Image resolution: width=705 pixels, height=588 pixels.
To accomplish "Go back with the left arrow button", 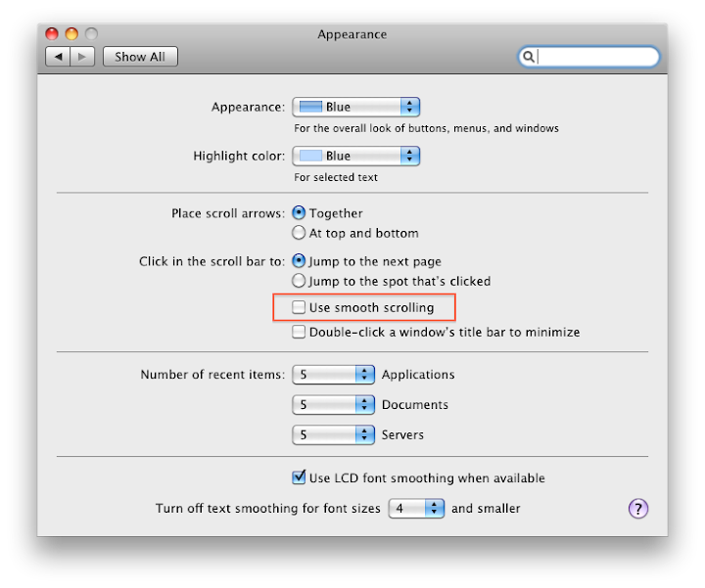I will (58, 57).
